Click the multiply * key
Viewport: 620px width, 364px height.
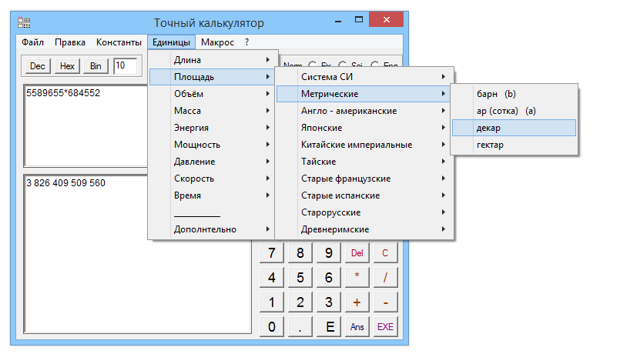click(357, 278)
